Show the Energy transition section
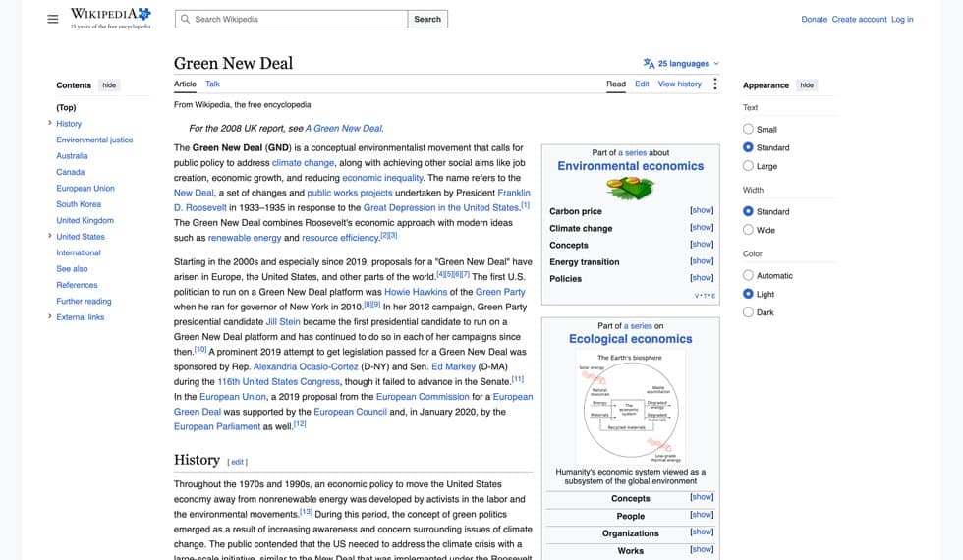The width and height of the screenshot is (963, 560). pos(702,261)
